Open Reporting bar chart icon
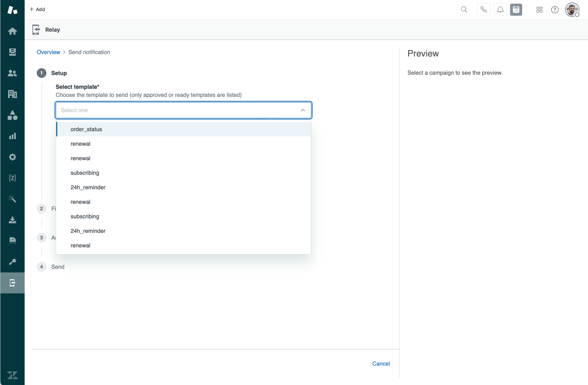The width and height of the screenshot is (588, 385). point(13,136)
